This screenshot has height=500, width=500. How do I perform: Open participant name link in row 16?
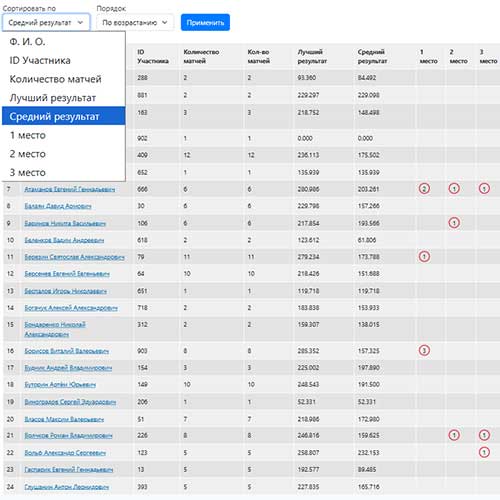(67, 351)
